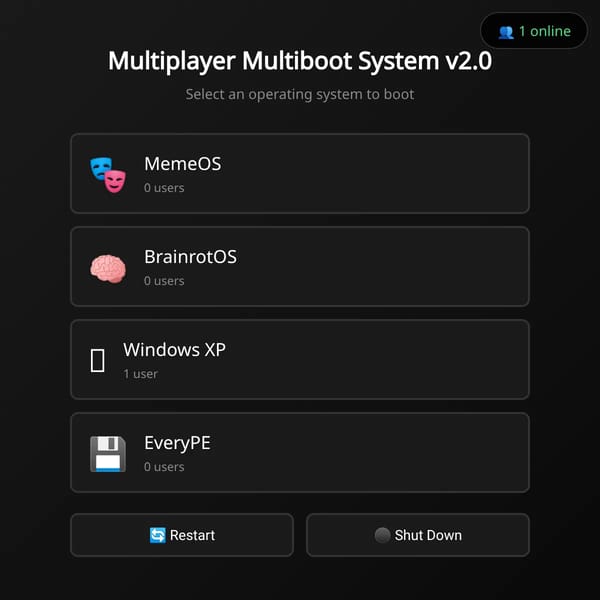This screenshot has width=600, height=600.
Task: Choose Windows XP title to boot
Action: click(x=174, y=350)
